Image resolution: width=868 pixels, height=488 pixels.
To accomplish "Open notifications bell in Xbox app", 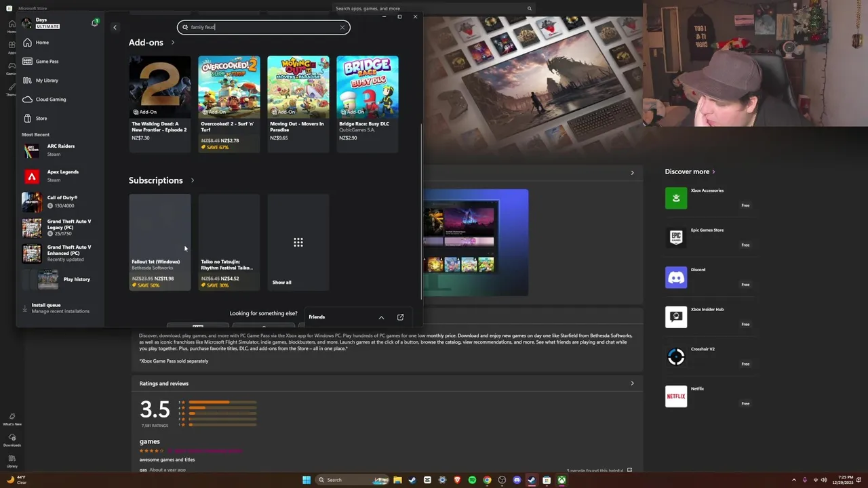I will [x=94, y=23].
